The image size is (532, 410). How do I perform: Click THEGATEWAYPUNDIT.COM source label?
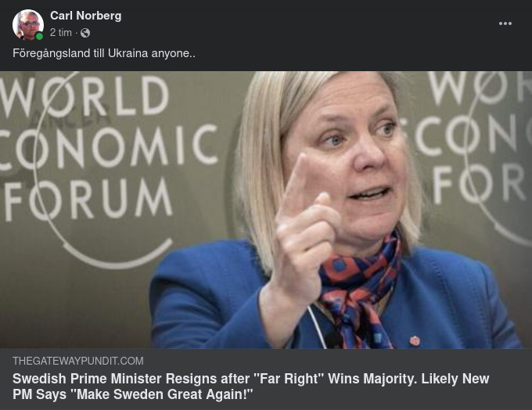(78, 361)
